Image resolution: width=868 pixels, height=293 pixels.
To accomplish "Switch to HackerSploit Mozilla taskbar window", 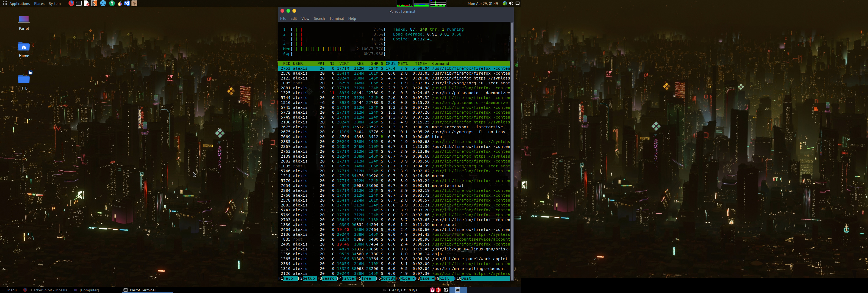I will tap(47, 290).
